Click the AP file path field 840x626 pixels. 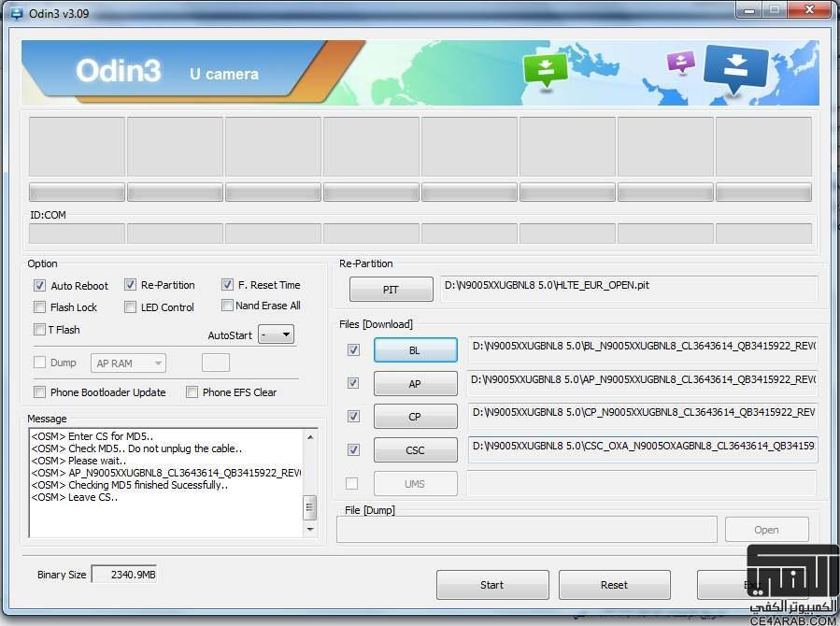pyautogui.click(x=642, y=383)
